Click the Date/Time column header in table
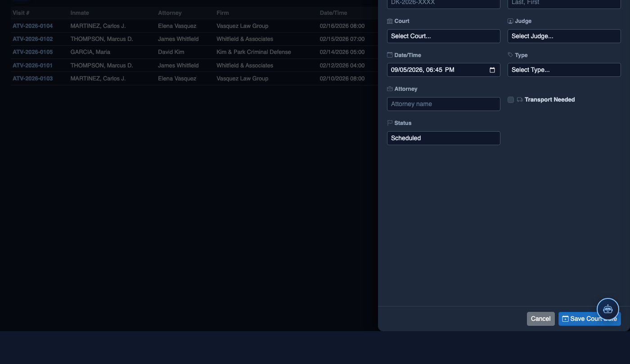This screenshot has width=630, height=364. pyautogui.click(x=333, y=13)
